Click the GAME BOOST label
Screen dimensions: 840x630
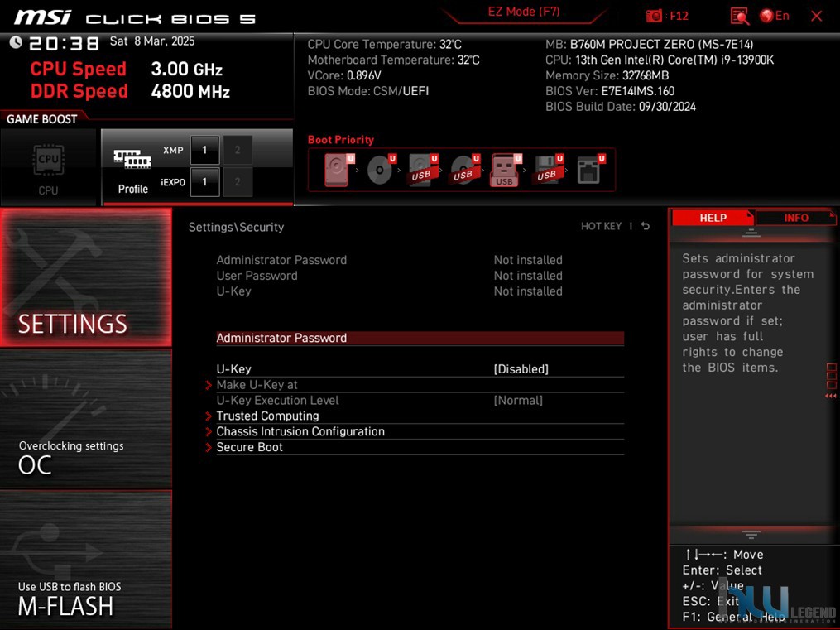coord(41,119)
